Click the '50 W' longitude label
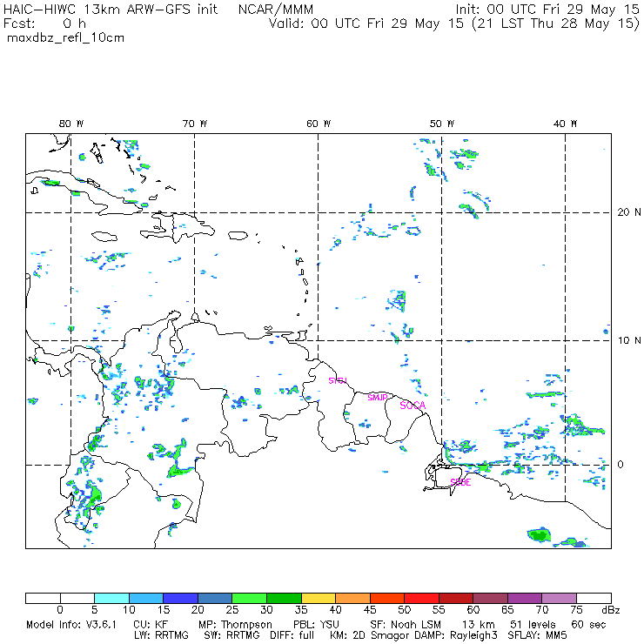Image resolution: width=644 pixels, height=644 pixels. pos(442,124)
